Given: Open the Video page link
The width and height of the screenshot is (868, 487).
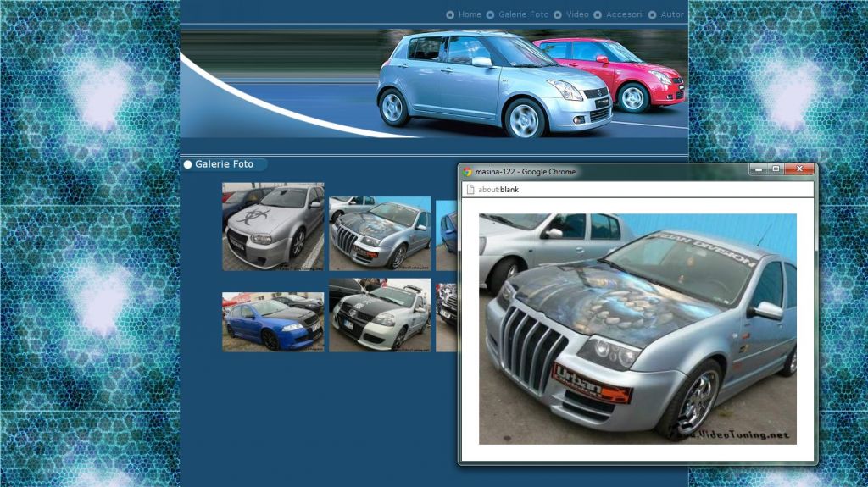Looking at the screenshot, I should click(577, 14).
